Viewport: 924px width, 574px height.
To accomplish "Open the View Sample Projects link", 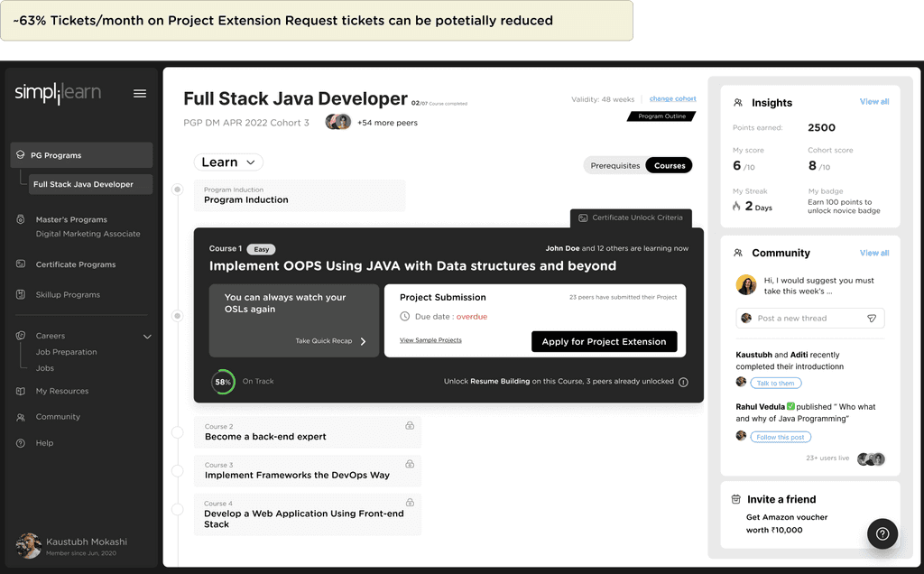I will point(430,340).
